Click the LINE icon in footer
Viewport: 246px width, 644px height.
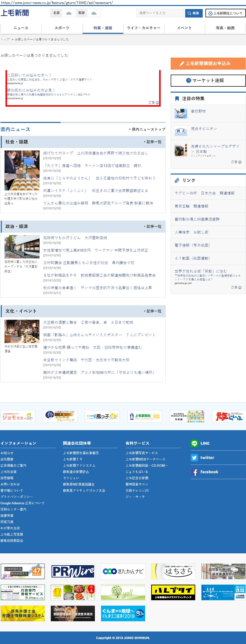point(194,443)
